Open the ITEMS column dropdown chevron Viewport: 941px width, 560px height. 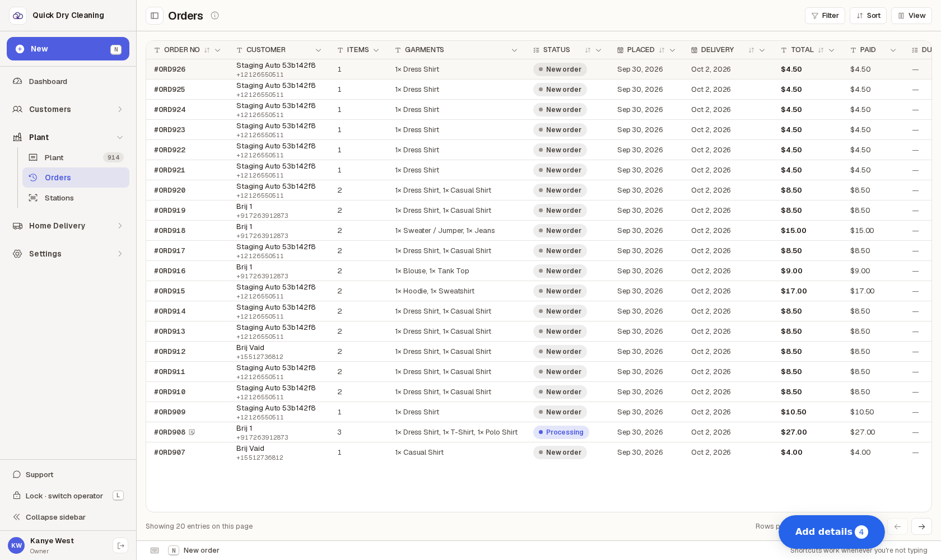376,50
